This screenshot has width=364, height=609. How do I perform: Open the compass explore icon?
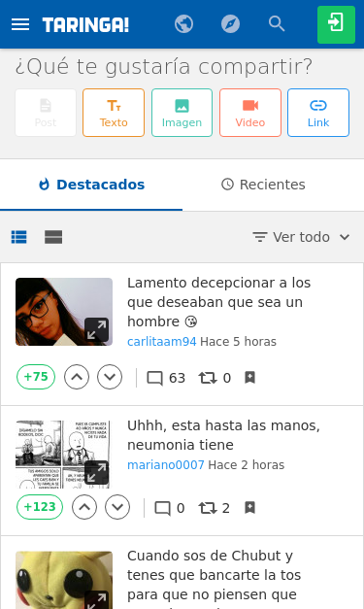(230, 24)
